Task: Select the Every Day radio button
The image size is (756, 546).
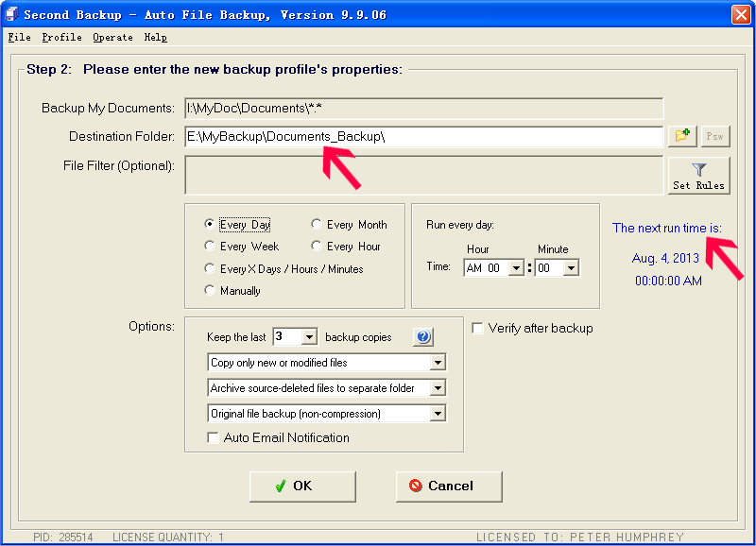Action: click(209, 224)
